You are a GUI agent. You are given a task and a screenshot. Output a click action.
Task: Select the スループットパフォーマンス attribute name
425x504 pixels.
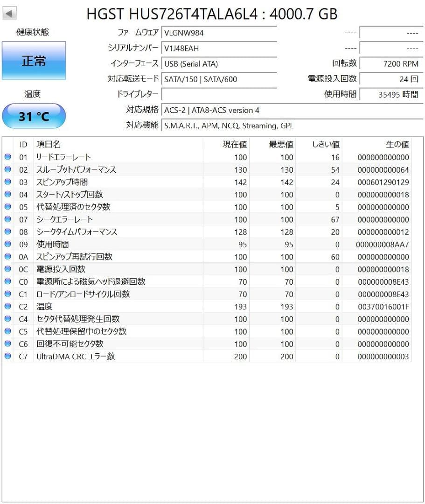coord(76,170)
